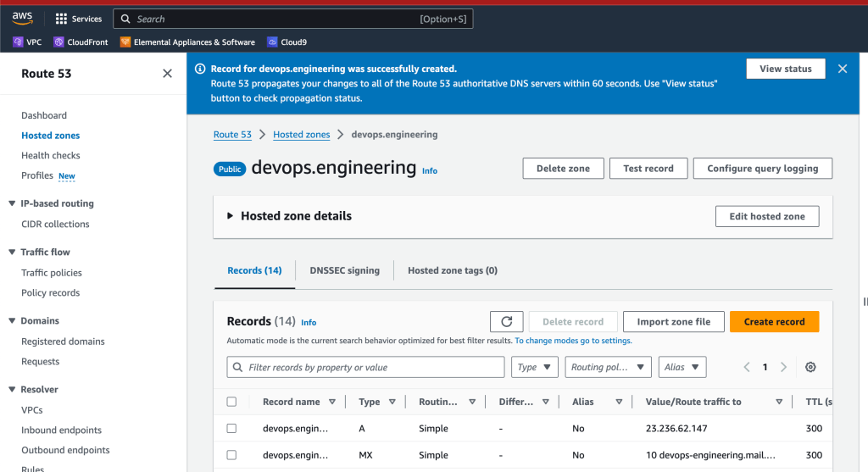This screenshot has height=472, width=868.
Task: Sort by Type column arrow
Action: tap(392, 402)
